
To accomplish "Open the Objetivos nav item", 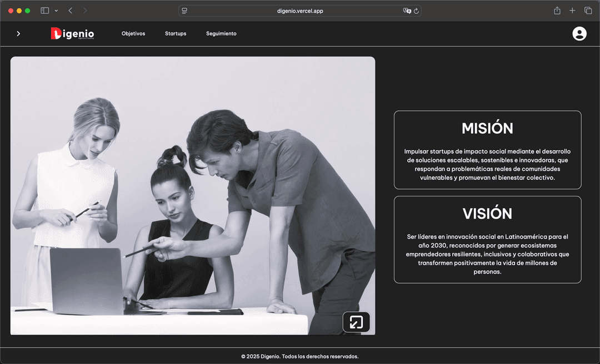I will [x=133, y=34].
